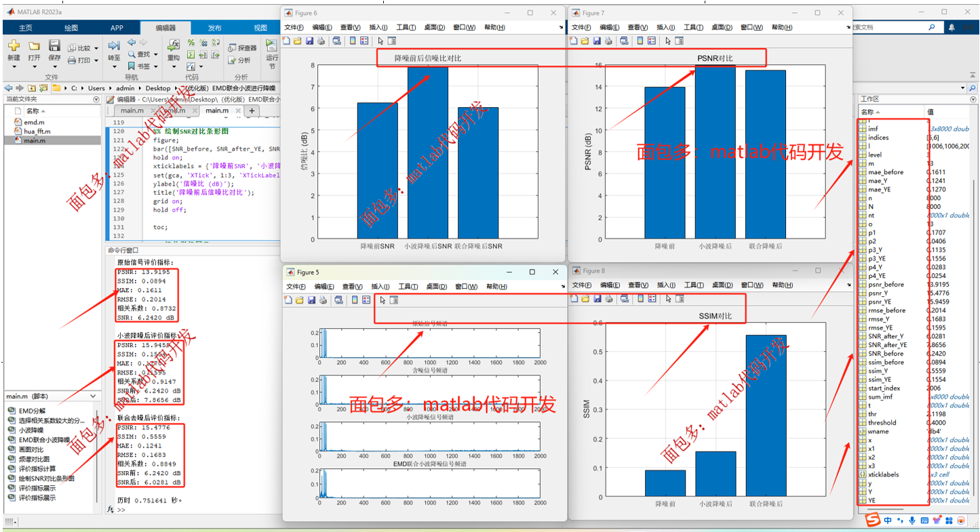Click the 探查器 (Profiler) button
980x532 pixels.
click(242, 48)
